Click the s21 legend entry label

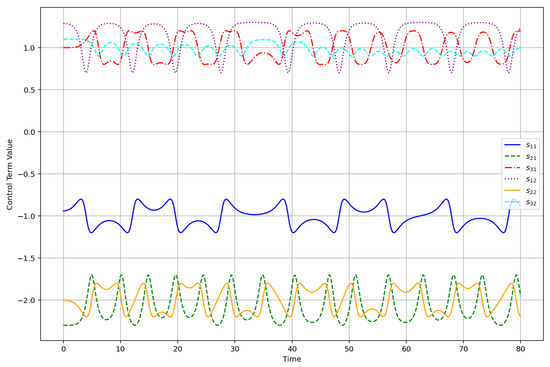coord(531,157)
